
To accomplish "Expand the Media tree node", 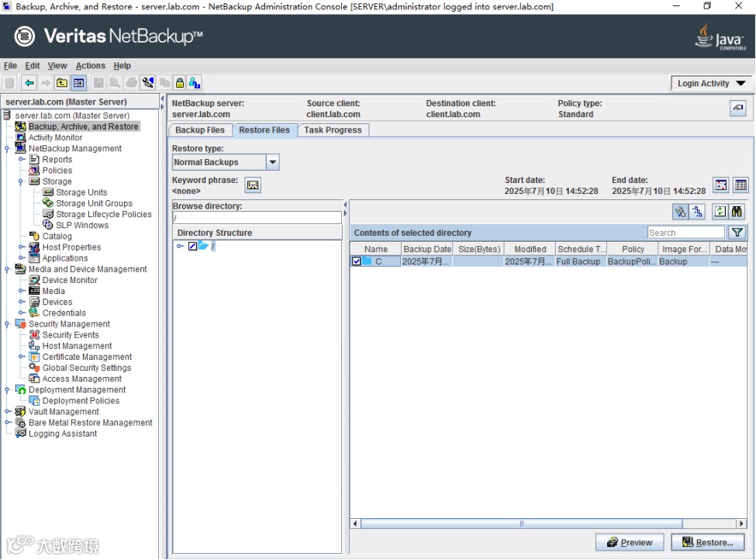I will pyautogui.click(x=21, y=291).
